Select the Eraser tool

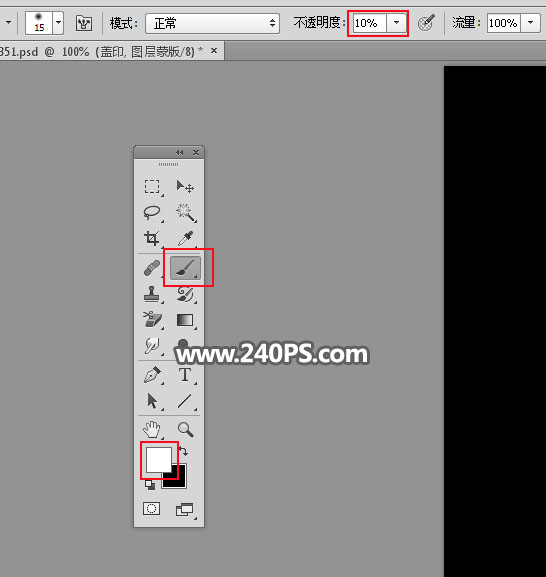pyautogui.click(x=152, y=320)
